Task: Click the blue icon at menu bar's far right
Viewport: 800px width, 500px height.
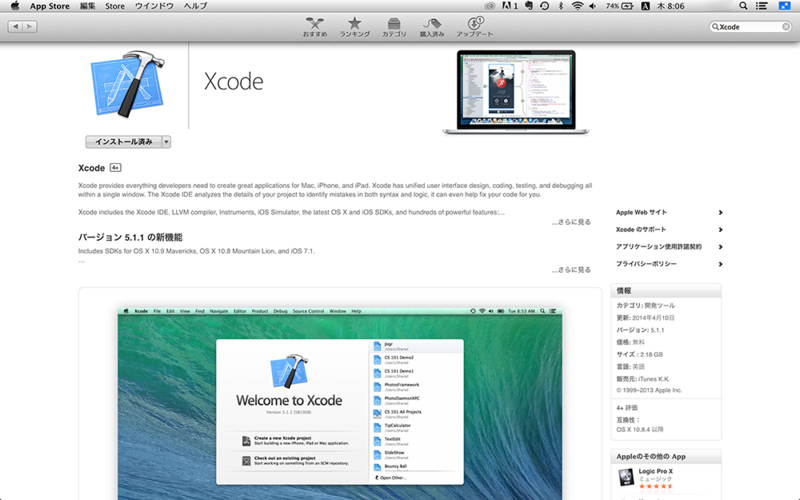Action: [784, 6]
